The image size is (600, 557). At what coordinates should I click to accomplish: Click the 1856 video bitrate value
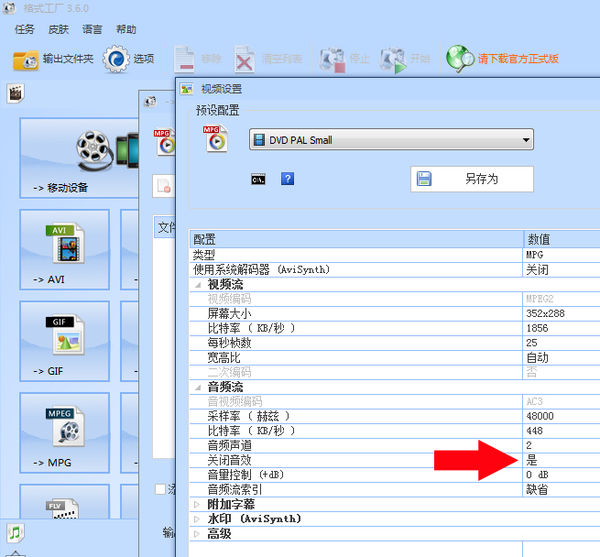(537, 328)
